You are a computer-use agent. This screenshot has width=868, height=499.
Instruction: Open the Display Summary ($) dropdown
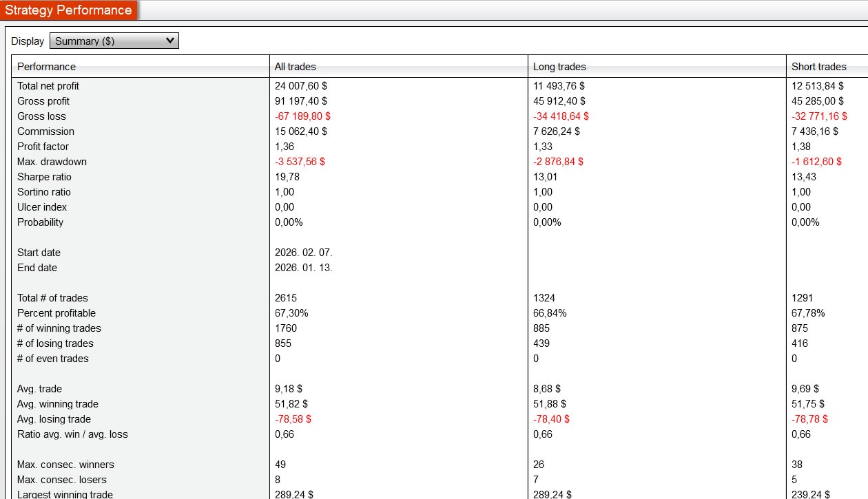pyautogui.click(x=114, y=41)
